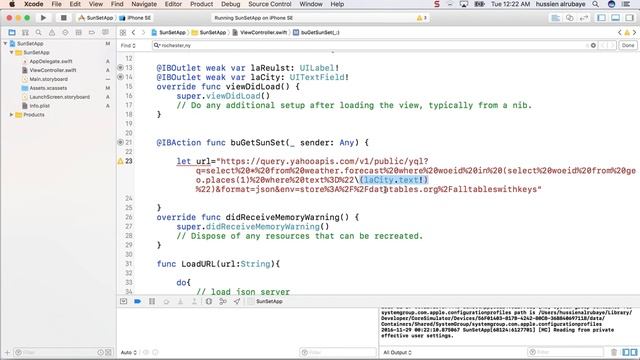Screen dimensions: 640x360
Task: Collapse the SunSetApp project root
Action: [5, 43]
